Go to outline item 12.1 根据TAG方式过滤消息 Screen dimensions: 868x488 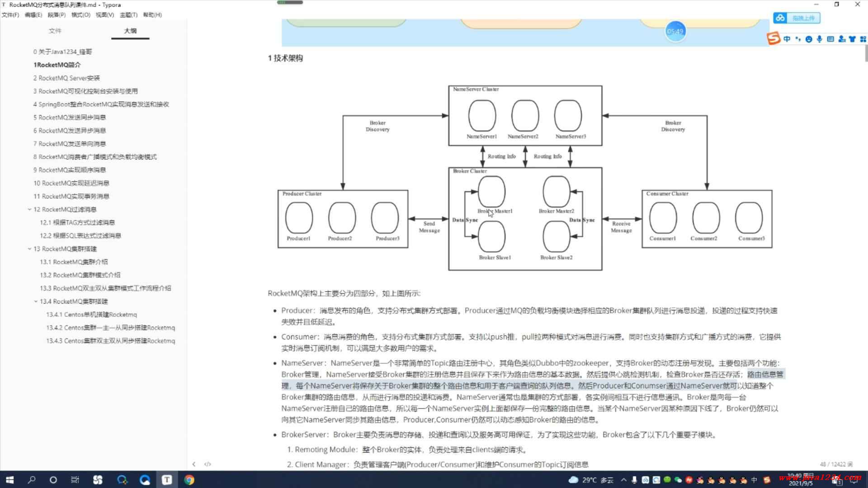(77, 222)
